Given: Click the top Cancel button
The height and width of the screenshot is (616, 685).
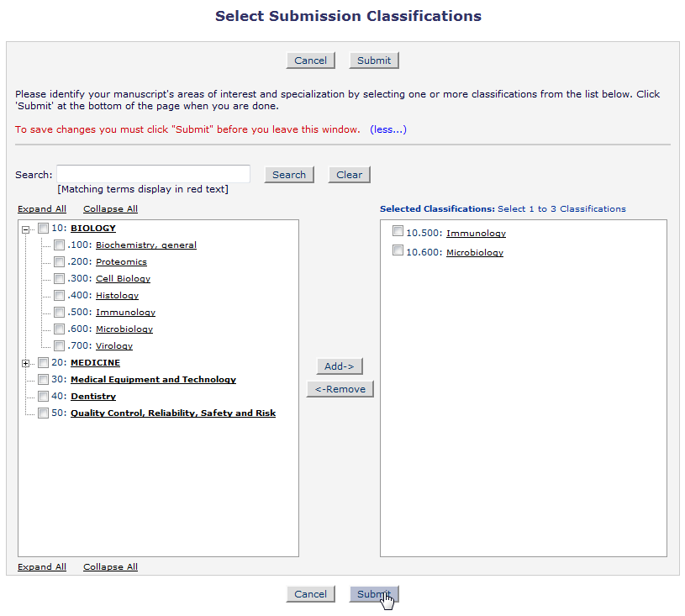Looking at the screenshot, I should (311, 61).
